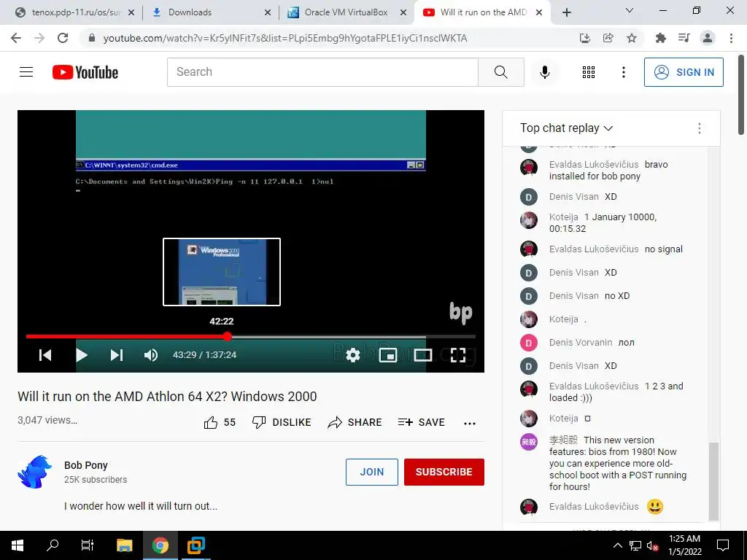The width and height of the screenshot is (747, 560).
Task: Open the tab search chevron
Action: click(630, 10)
